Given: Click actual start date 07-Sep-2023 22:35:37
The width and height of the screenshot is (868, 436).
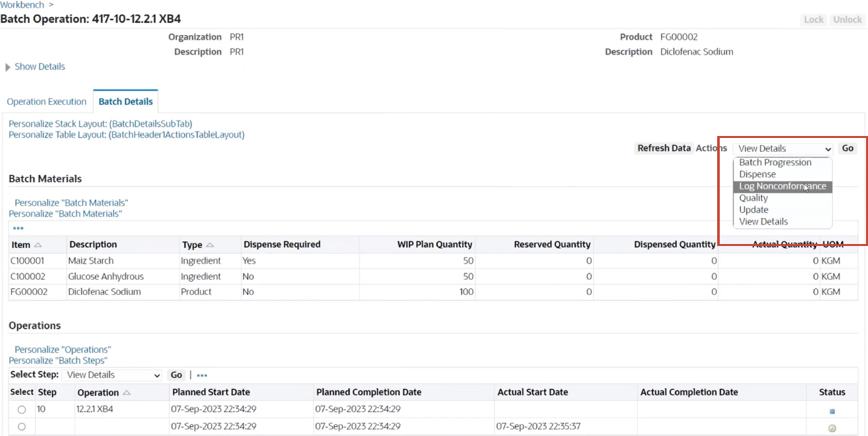Looking at the screenshot, I should (x=538, y=426).
